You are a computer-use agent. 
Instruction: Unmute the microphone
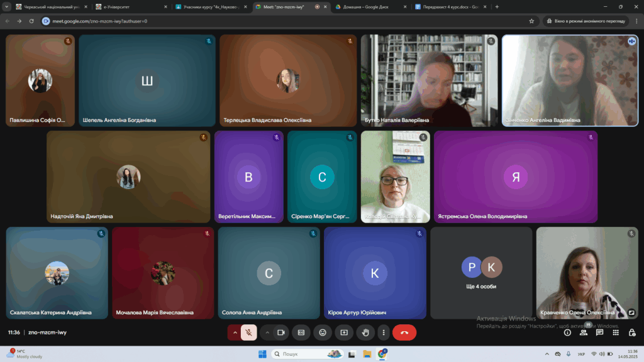[250, 332]
